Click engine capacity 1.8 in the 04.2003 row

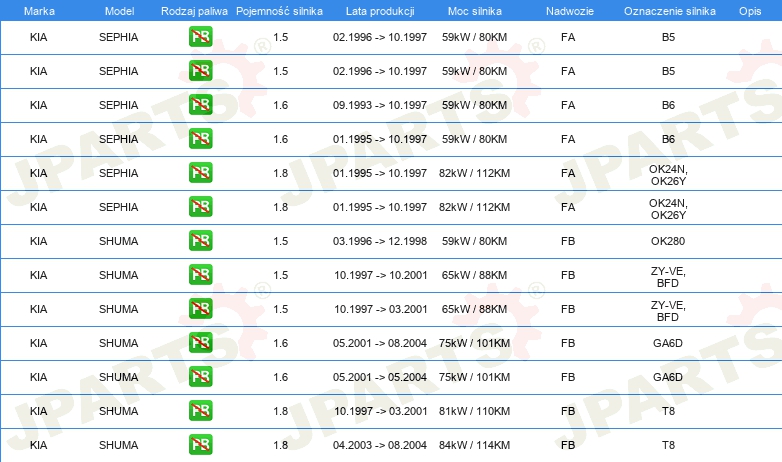tap(281, 445)
